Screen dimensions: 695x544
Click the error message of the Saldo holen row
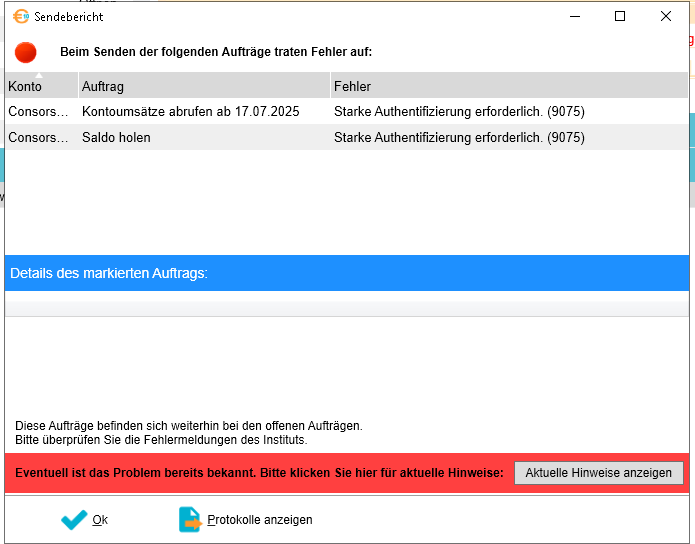[x=459, y=137]
